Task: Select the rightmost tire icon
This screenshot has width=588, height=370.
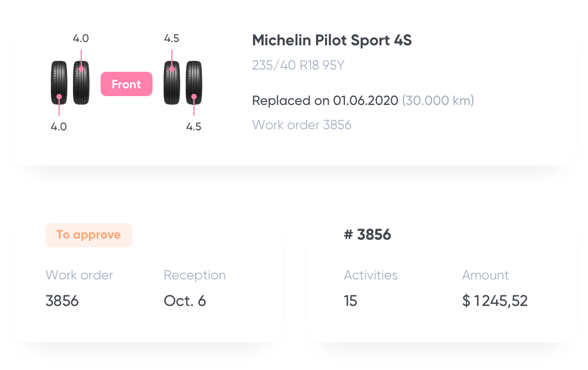Action: click(x=193, y=83)
